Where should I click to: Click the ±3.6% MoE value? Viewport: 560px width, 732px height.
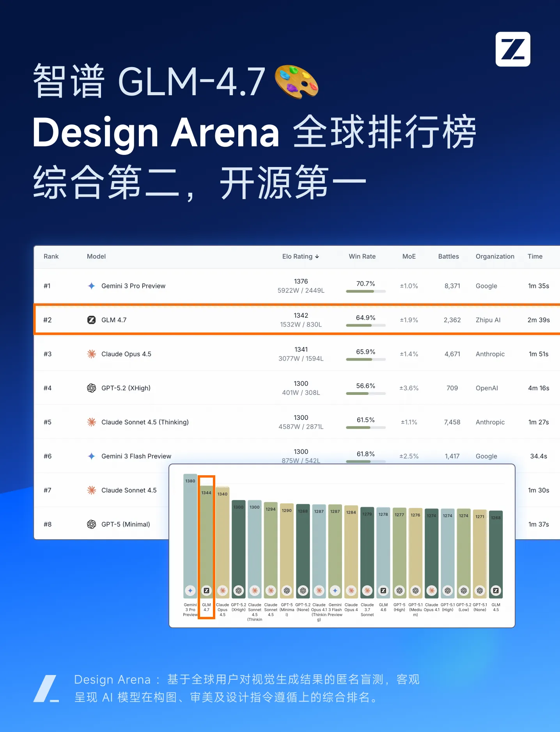click(409, 388)
